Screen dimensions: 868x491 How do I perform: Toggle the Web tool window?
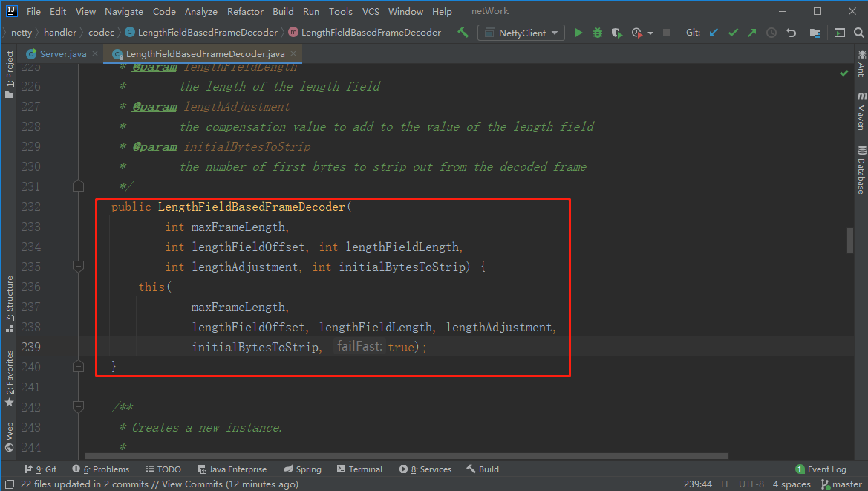(10, 438)
